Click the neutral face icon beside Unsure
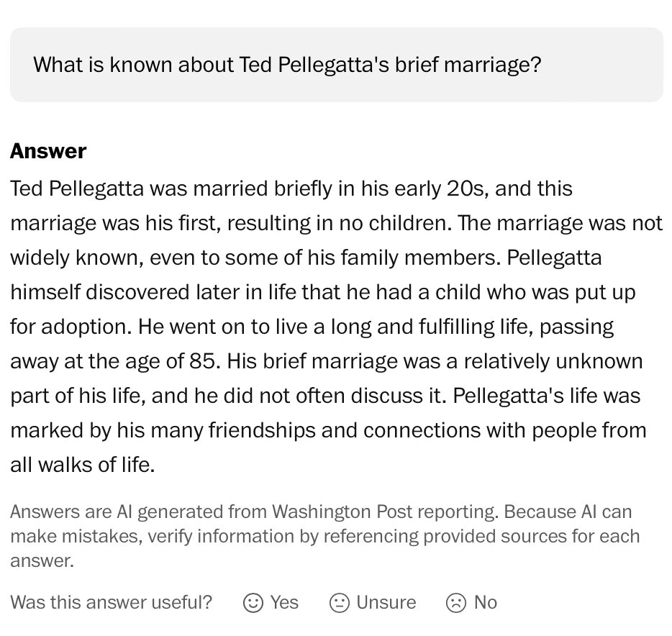The height and width of the screenshot is (636, 672). 339,602
